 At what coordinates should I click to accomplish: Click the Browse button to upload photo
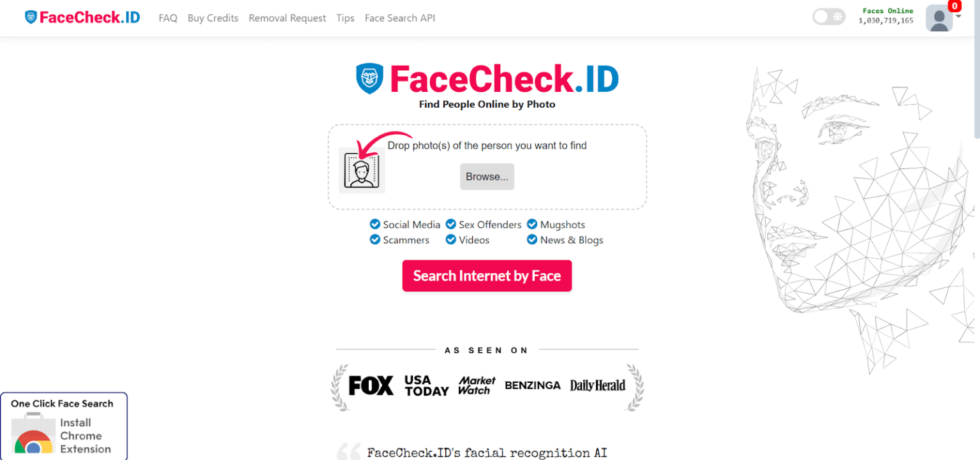[487, 177]
